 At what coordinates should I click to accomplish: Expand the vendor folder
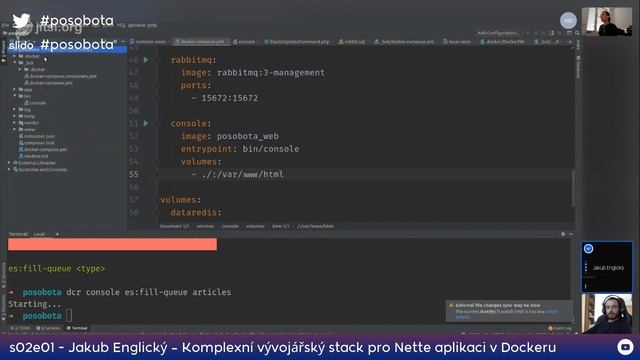point(15,122)
